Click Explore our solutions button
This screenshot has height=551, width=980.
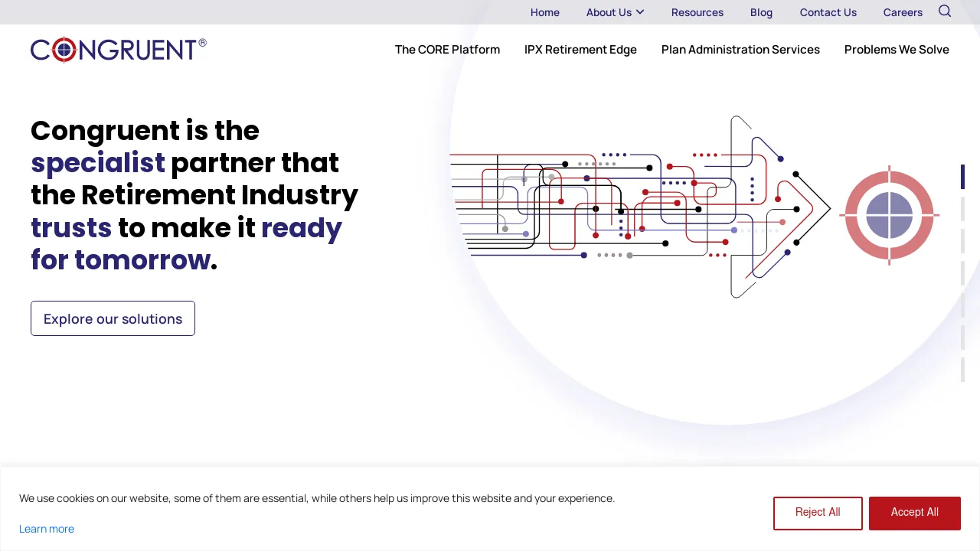pos(113,318)
